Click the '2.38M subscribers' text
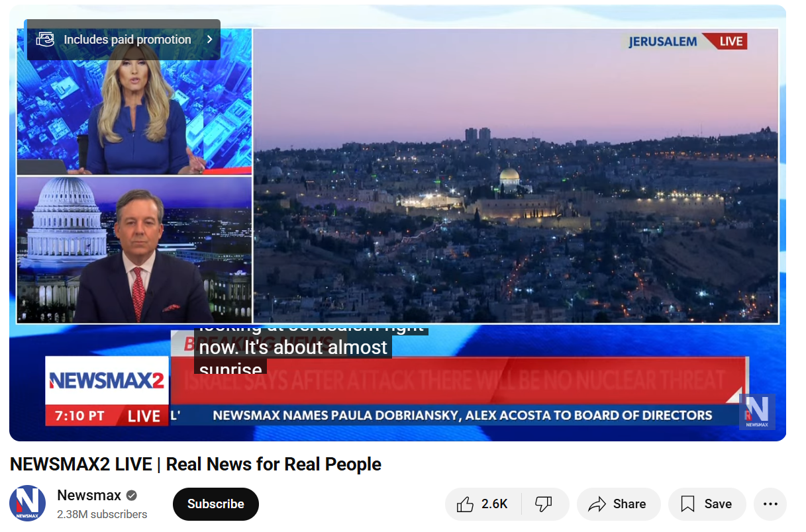The image size is (806, 532). coord(102,514)
